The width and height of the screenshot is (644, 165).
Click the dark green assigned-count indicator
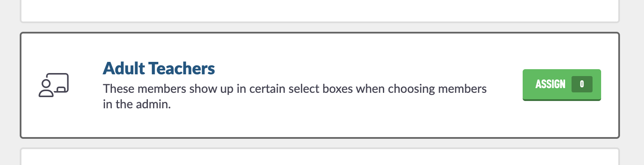(582, 84)
